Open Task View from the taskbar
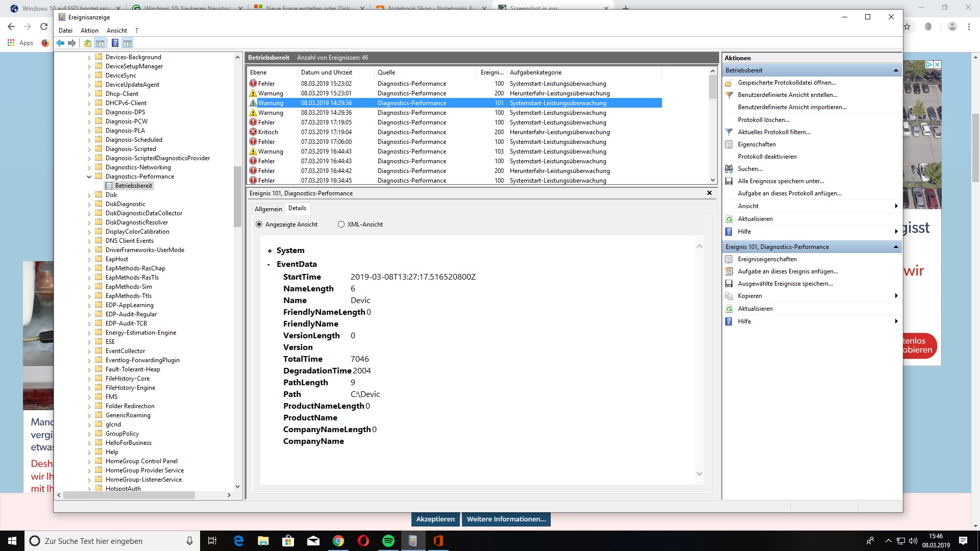Screen dimensions: 980x551 (212, 541)
